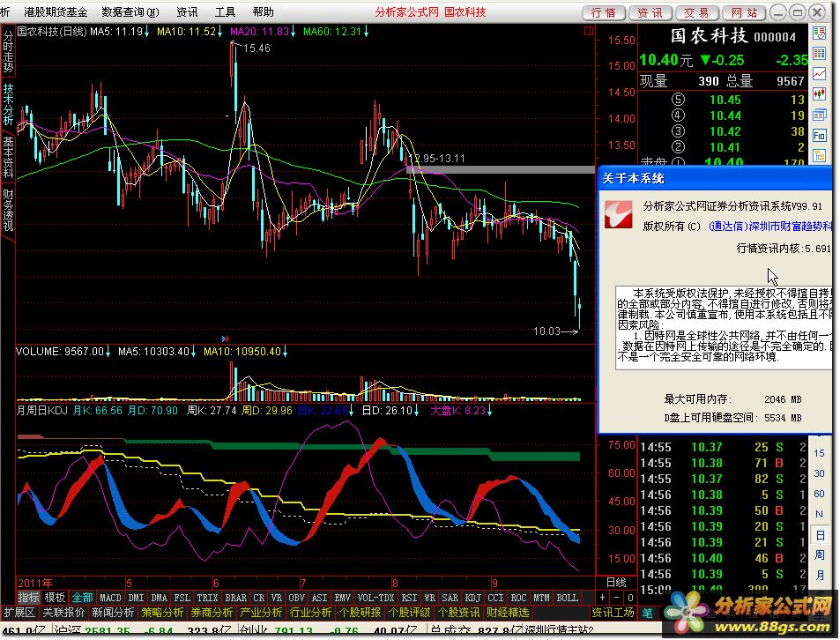Image resolution: width=840 pixels, height=640 pixels.
Task: Select the 全部 indicator filter
Action: pos(82,598)
